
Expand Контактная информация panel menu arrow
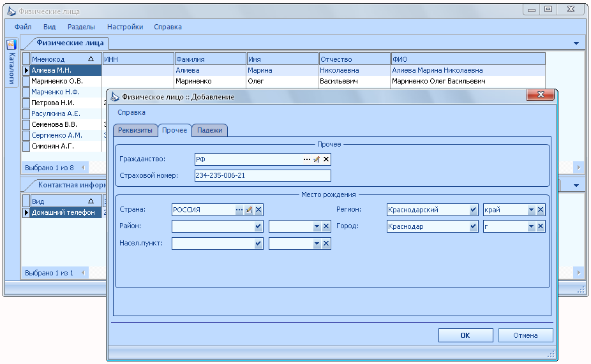tap(576, 186)
